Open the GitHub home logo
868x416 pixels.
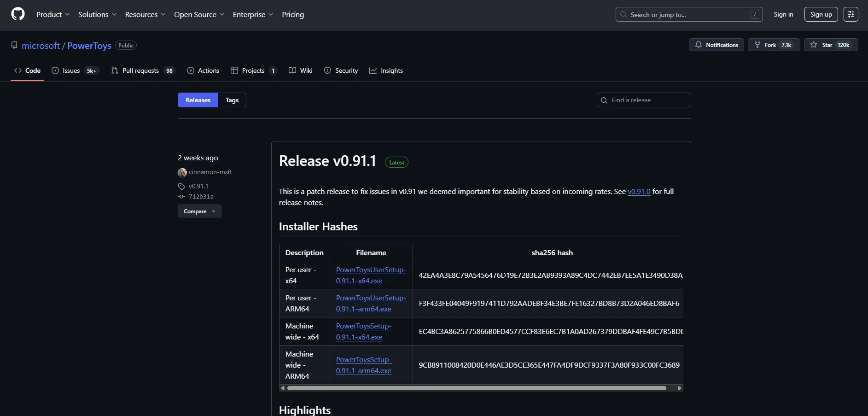[18, 14]
